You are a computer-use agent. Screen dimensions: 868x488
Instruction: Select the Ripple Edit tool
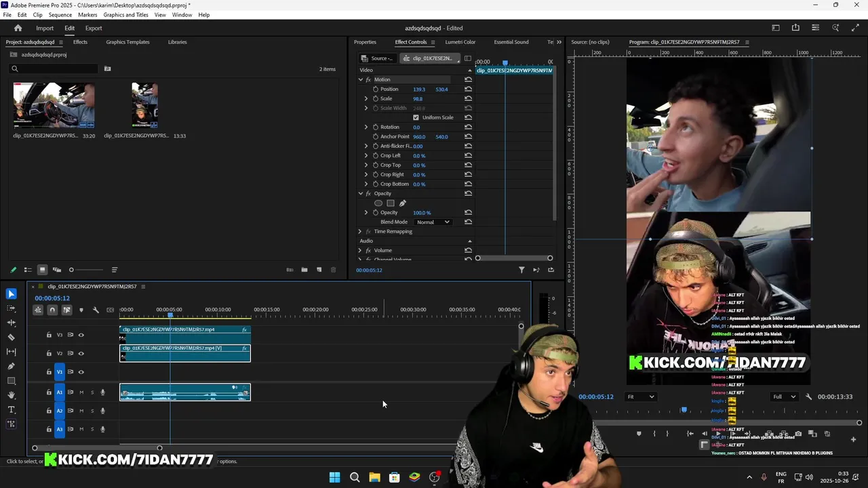(11, 323)
